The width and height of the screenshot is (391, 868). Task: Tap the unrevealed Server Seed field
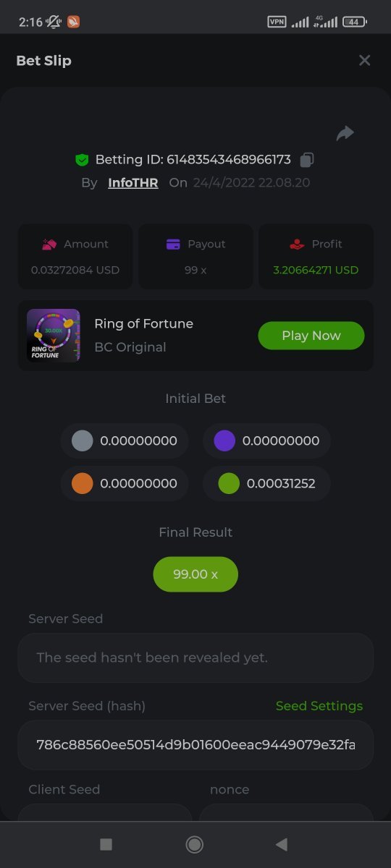click(195, 658)
